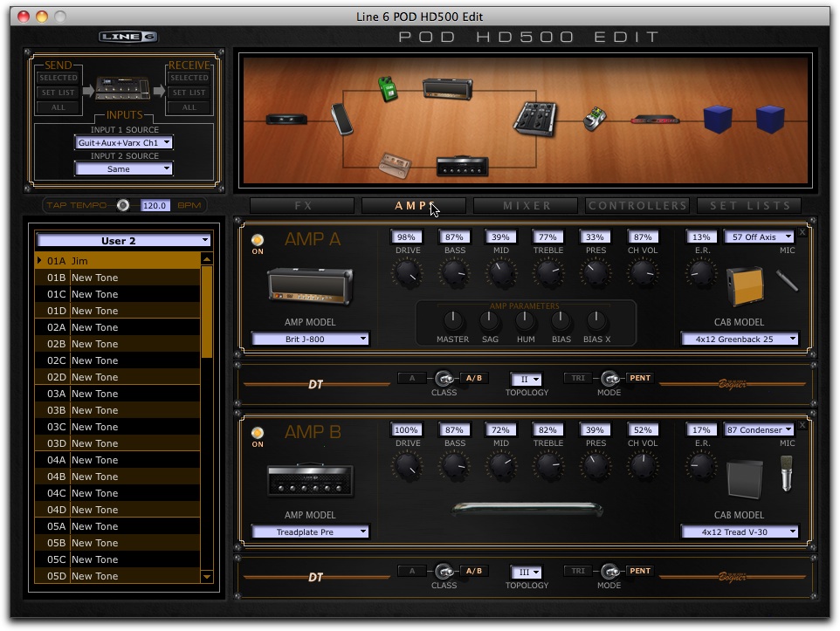The height and width of the screenshot is (631, 840).
Task: Flip Amp B DT Tri/Pent mode switch
Action: [x=609, y=572]
